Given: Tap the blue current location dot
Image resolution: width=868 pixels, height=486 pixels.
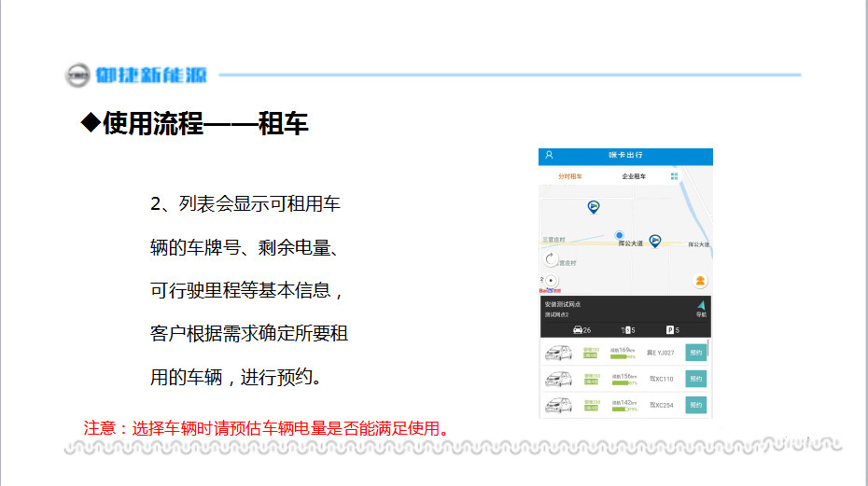Looking at the screenshot, I should (620, 235).
